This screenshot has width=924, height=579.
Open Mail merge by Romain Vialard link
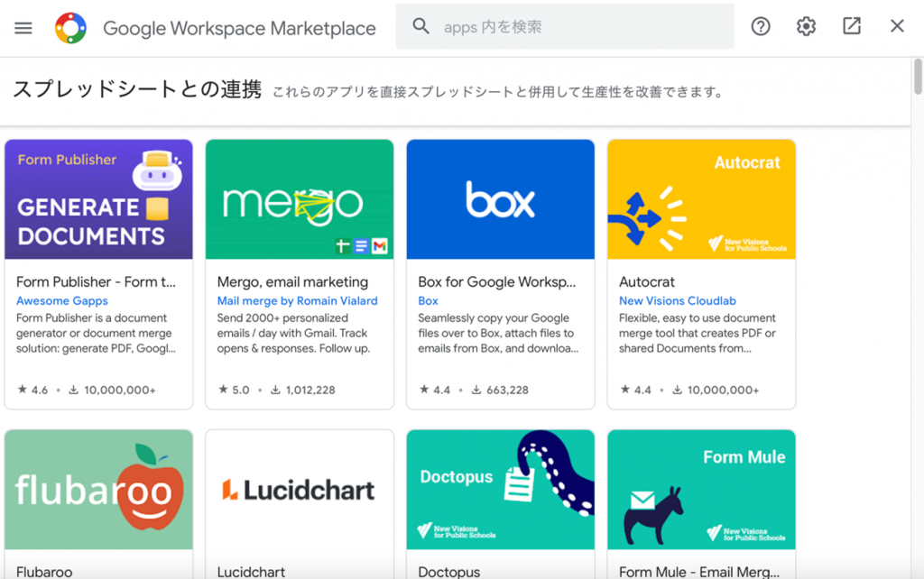(x=297, y=301)
